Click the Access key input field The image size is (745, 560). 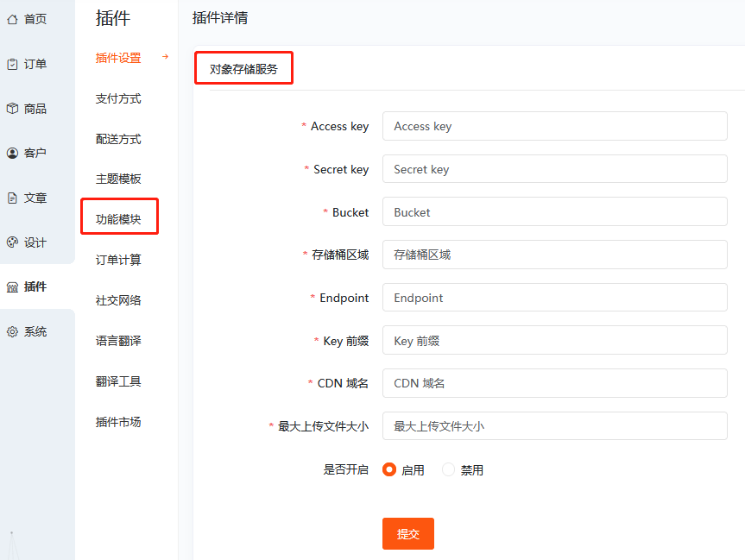554,126
